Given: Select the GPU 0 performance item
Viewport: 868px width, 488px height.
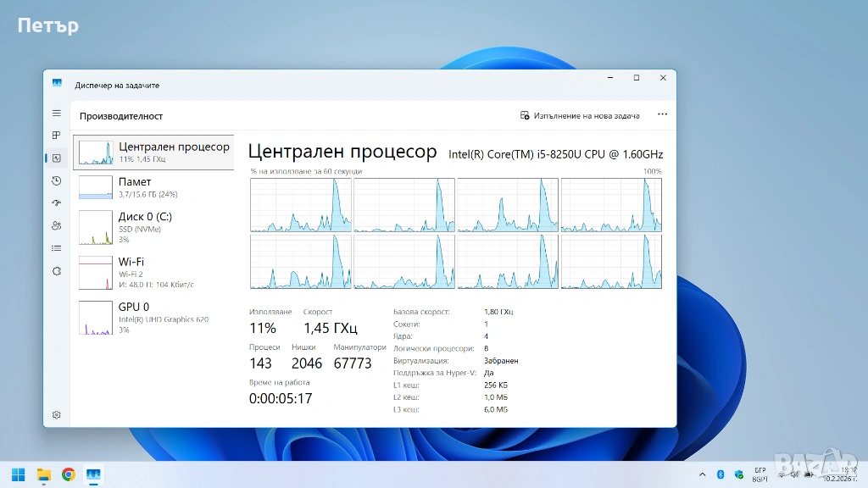Looking at the screenshot, I should pyautogui.click(x=153, y=317).
